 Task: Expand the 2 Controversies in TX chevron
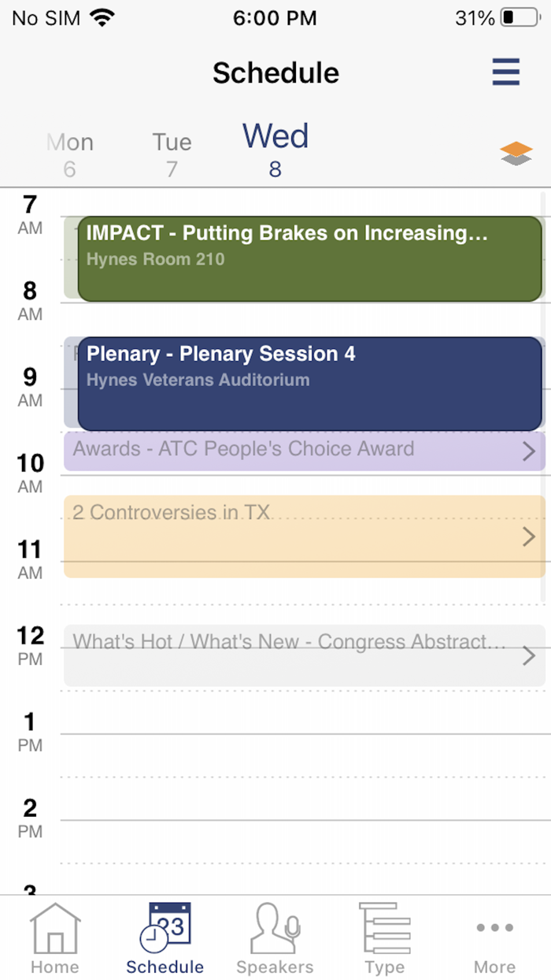pyautogui.click(x=529, y=537)
